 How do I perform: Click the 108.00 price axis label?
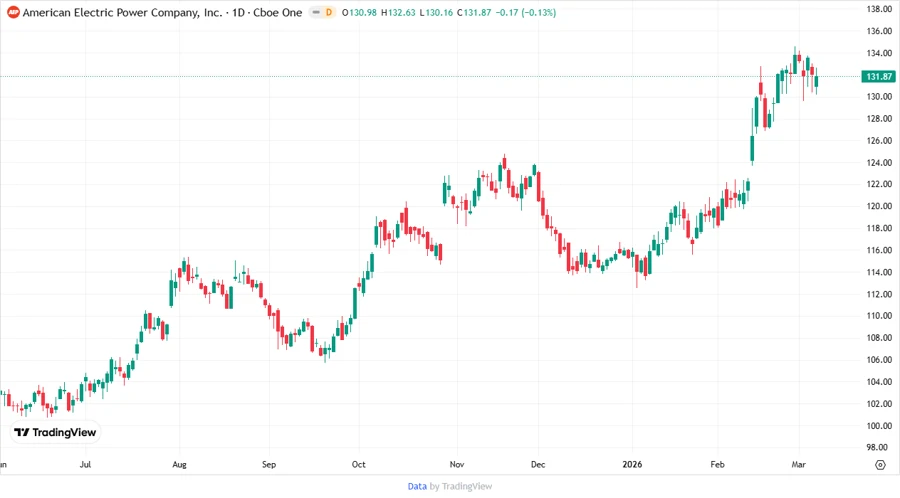pos(879,338)
